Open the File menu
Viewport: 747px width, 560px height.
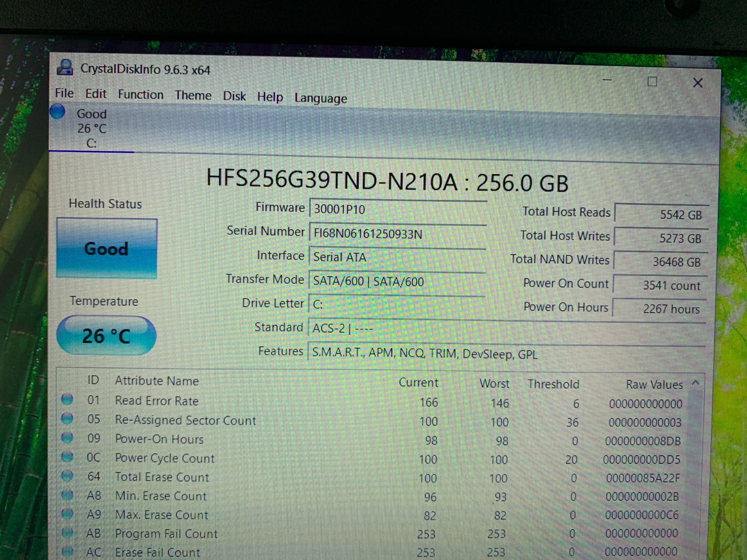64,93
